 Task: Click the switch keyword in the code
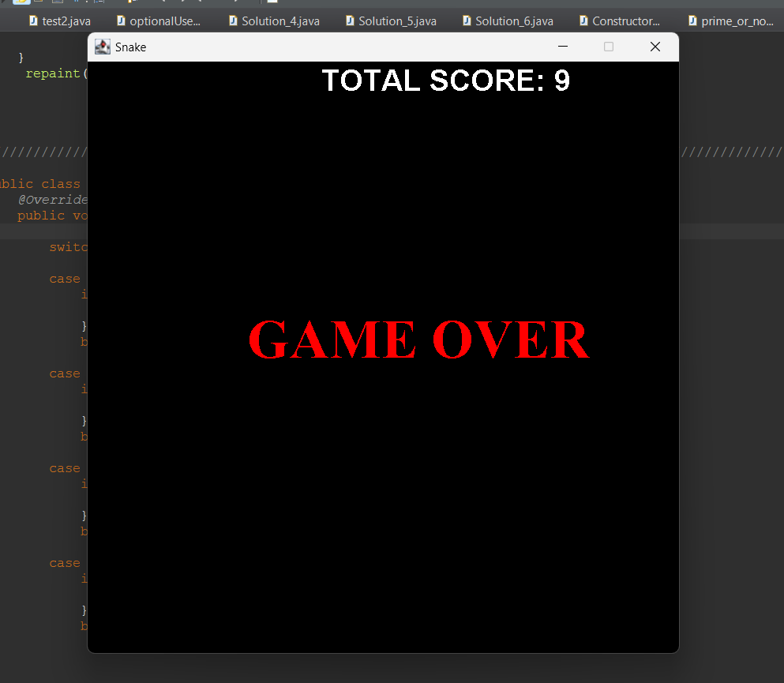[68, 246]
